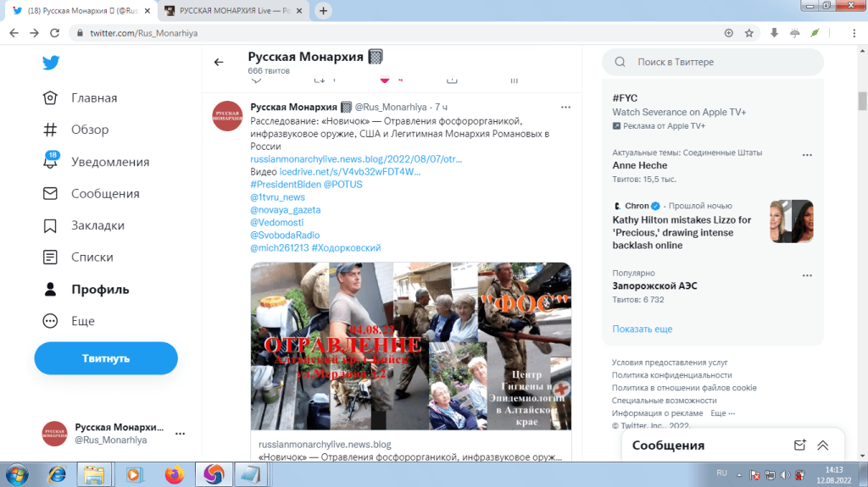Viewport: 868px width, 487px height.
Task: Open a new browser tab
Action: [323, 10]
